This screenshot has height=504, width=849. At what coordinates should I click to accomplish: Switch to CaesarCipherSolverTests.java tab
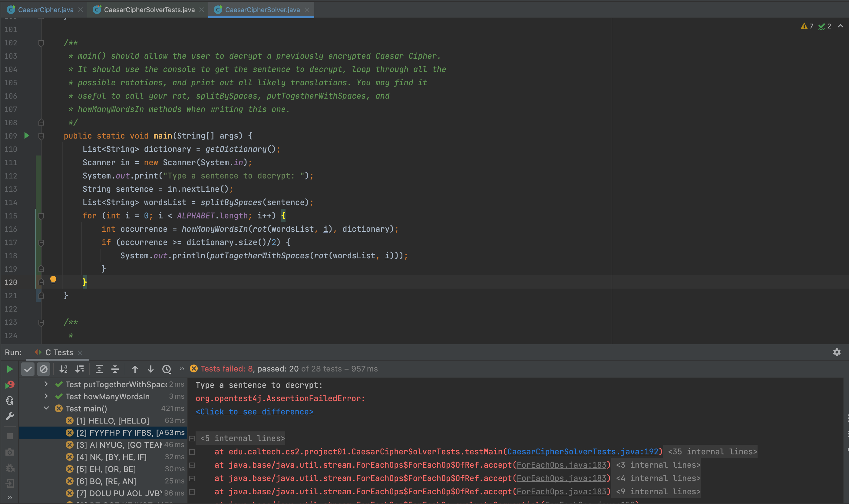pos(149,10)
